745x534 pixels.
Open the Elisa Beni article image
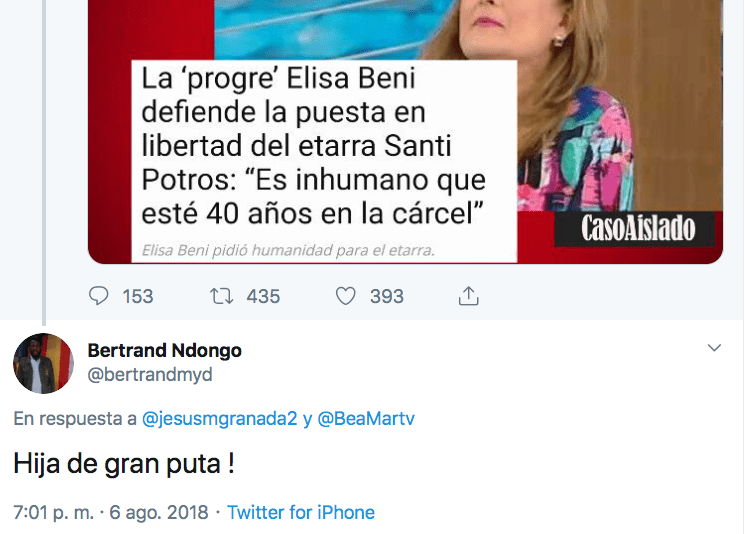(405, 132)
